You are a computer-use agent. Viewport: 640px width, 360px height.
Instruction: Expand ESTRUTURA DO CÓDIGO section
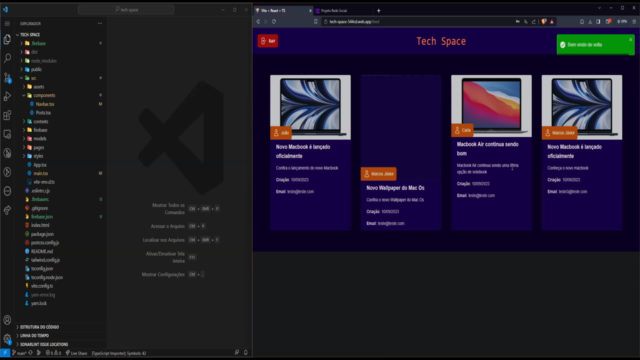tap(39, 327)
